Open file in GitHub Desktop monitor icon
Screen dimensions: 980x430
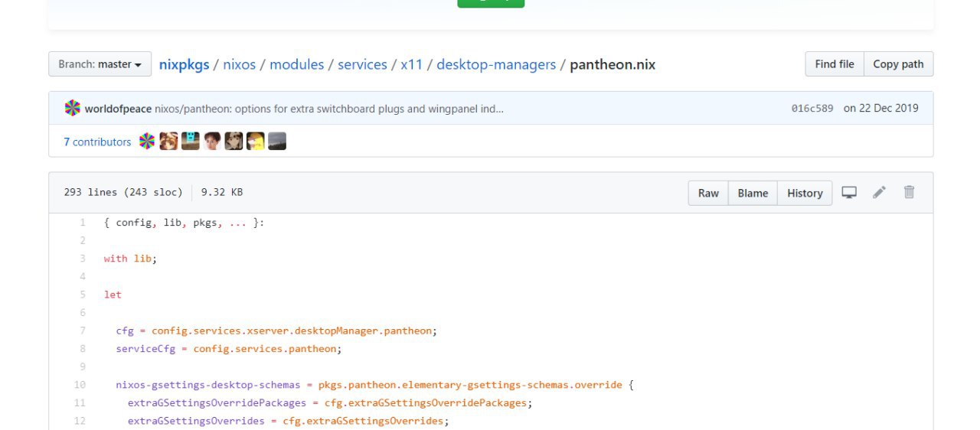[849, 192]
